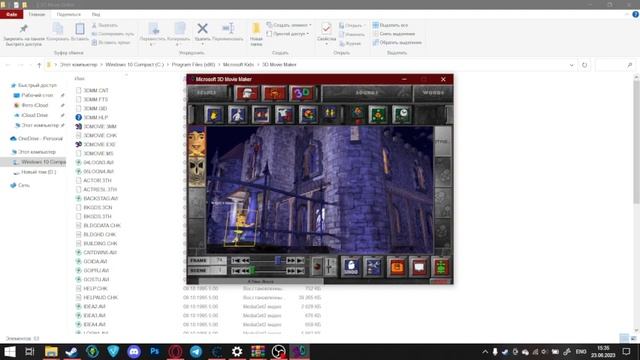Open the actor browser icon in 3D Movie Maker

tap(246, 93)
